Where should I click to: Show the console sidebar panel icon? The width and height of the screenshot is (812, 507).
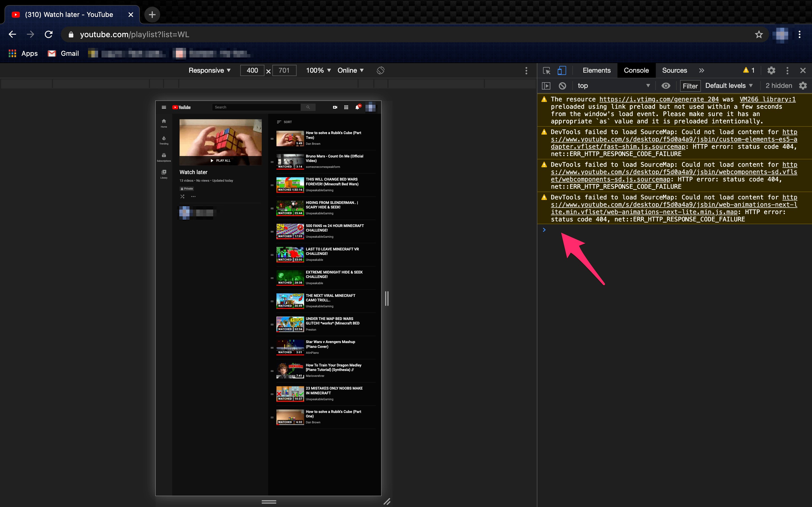point(546,86)
